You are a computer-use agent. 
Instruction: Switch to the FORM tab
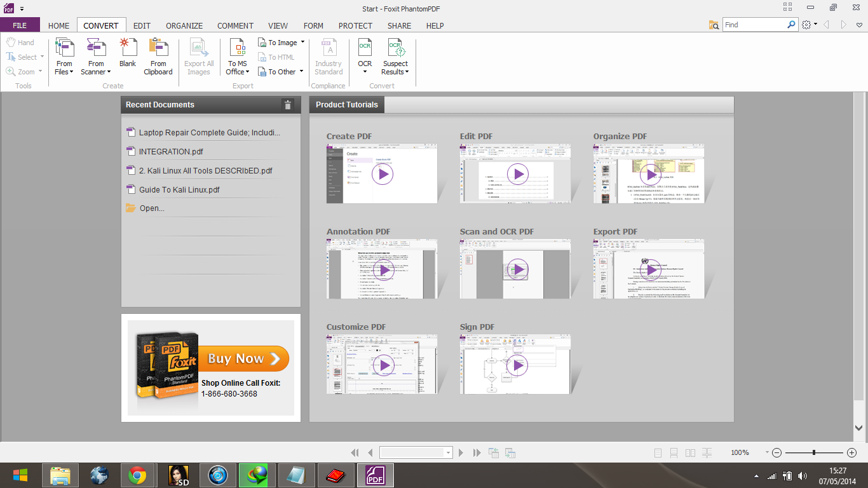(x=313, y=25)
